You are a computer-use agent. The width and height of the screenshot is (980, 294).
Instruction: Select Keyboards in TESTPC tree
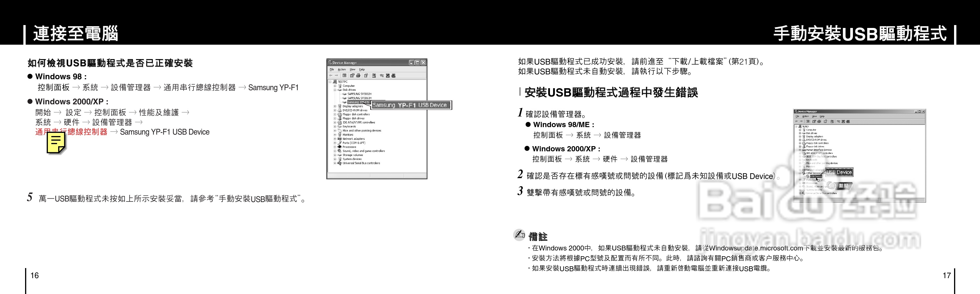349,127
